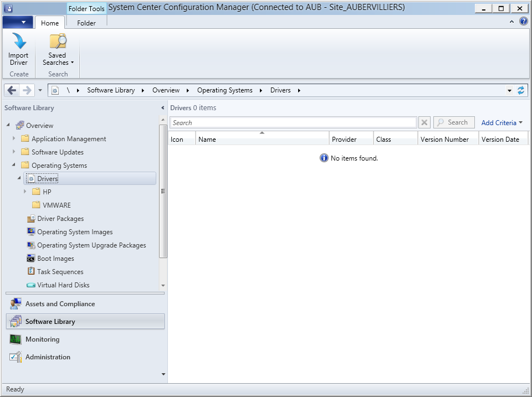Screen dimensions: 532x397
Task: Click the Operating System Upgrade Packages icon
Action: click(31, 245)
